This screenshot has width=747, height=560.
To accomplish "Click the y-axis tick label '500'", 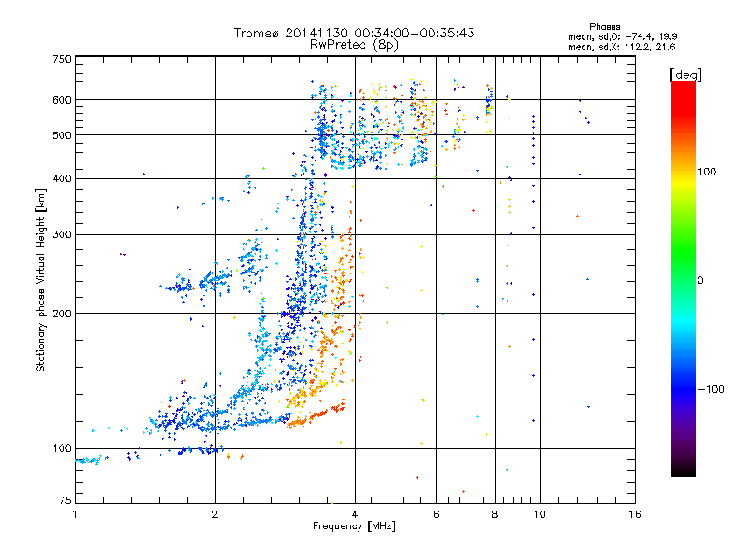I will click(x=63, y=135).
